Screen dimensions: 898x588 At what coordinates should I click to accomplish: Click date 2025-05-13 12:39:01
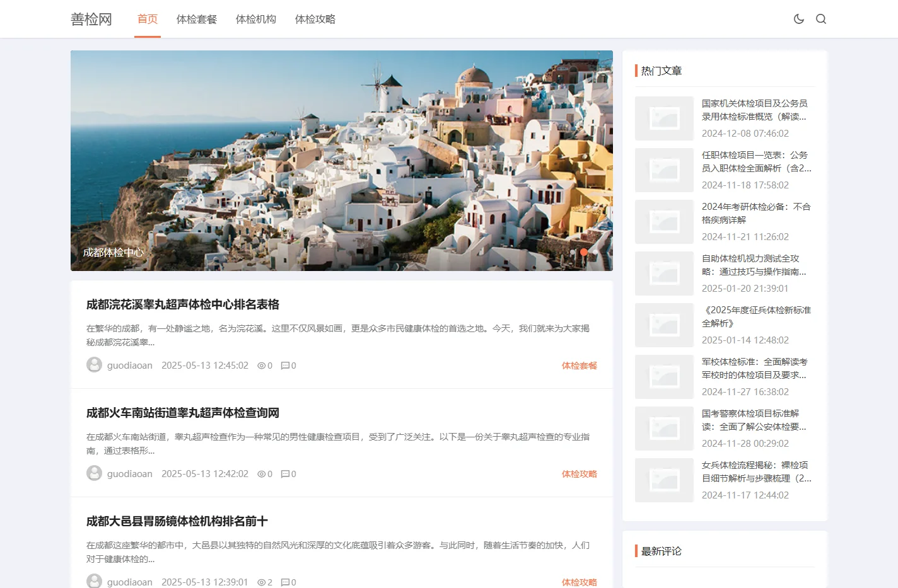pos(205,582)
